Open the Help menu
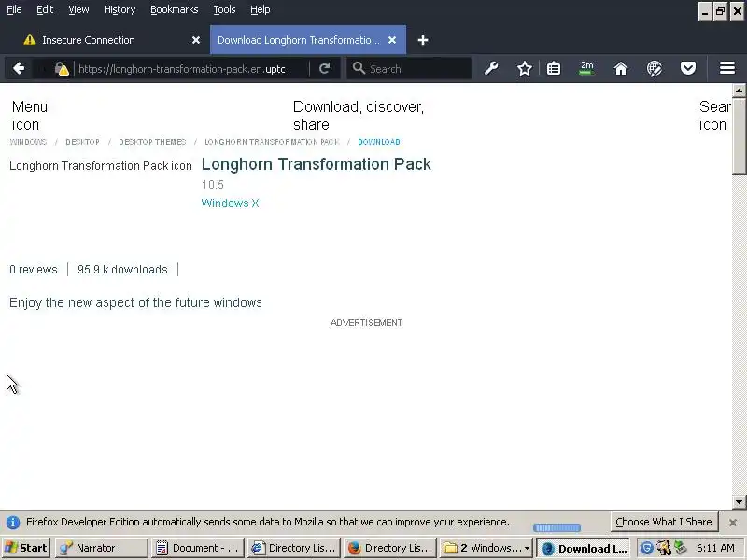This screenshot has height=560, width=747. point(261,9)
